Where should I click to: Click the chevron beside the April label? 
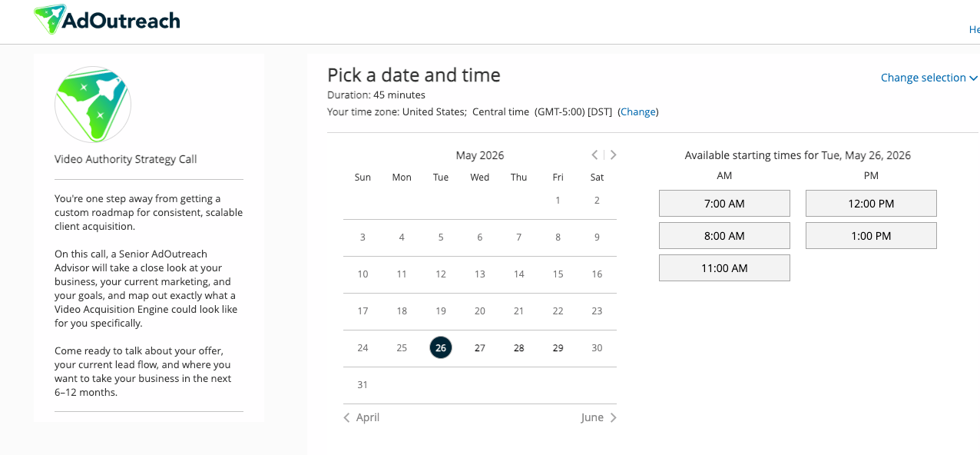point(346,417)
